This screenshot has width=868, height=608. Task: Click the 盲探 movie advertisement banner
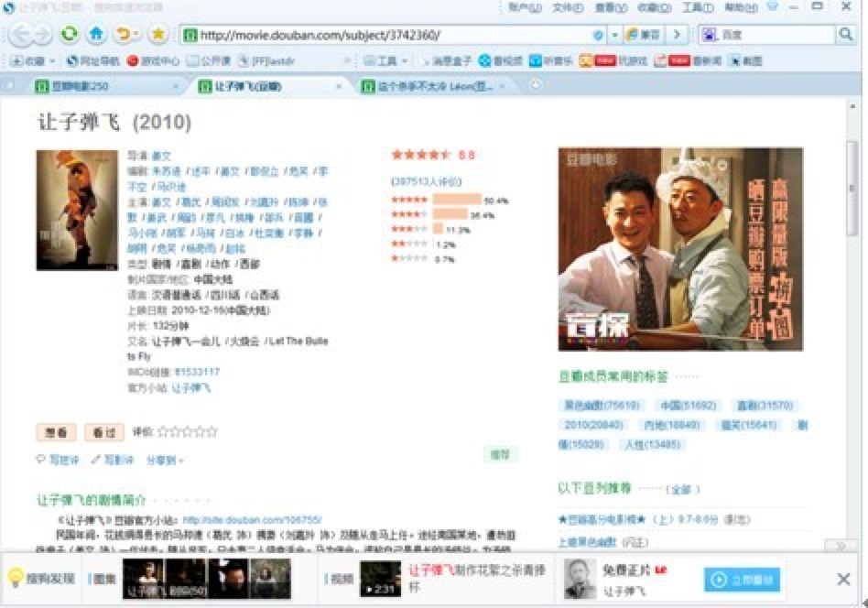(x=680, y=249)
